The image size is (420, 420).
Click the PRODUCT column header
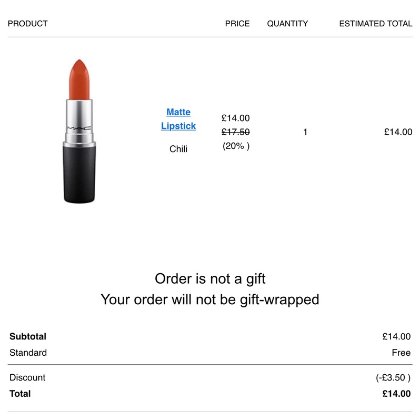pyautogui.click(x=28, y=24)
